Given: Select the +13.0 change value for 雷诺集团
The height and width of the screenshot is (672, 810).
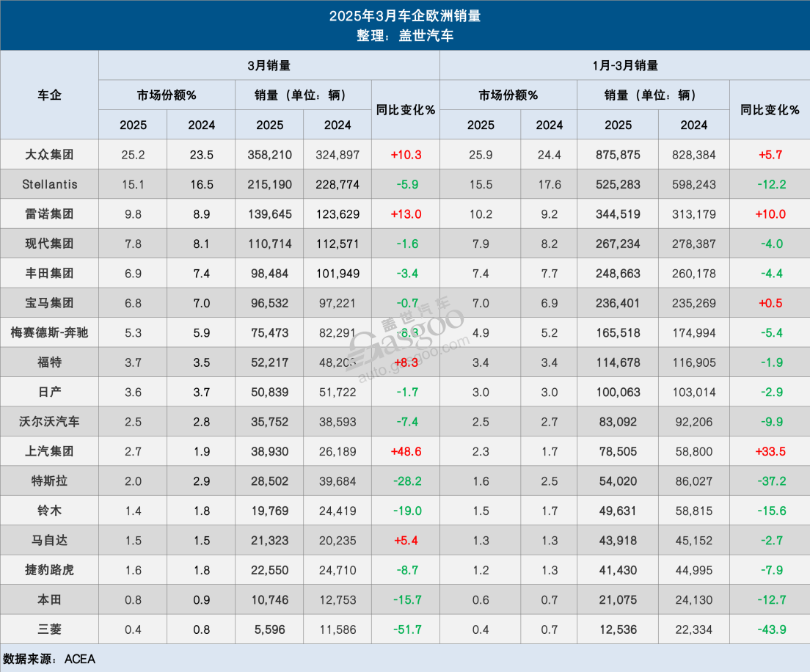Looking at the screenshot, I should pos(404,213).
